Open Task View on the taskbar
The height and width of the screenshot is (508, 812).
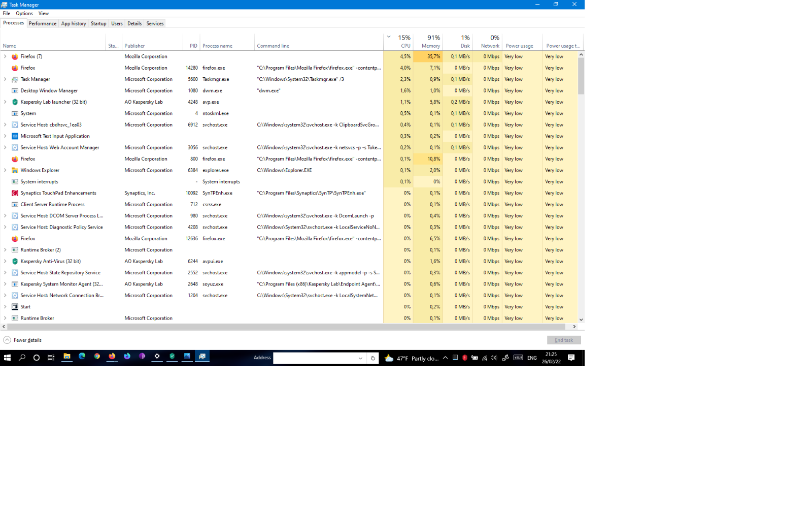click(51, 358)
